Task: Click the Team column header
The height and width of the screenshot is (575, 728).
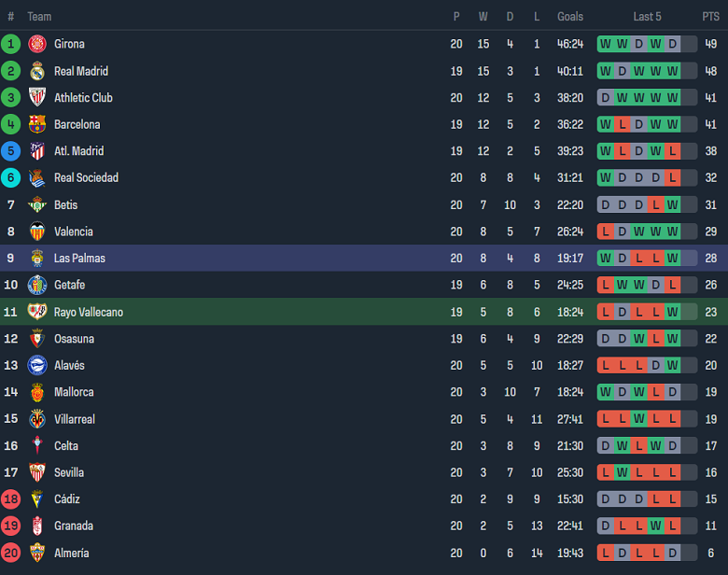Action: point(39,17)
